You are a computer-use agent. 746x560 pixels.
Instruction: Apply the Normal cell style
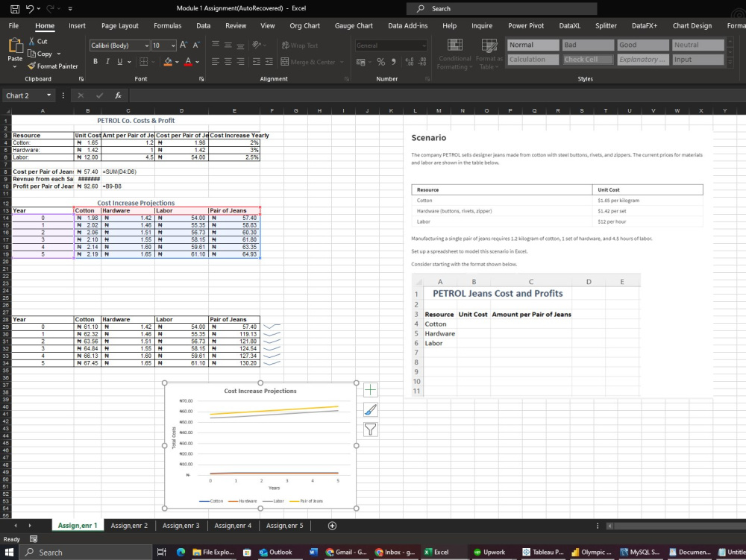pyautogui.click(x=533, y=45)
